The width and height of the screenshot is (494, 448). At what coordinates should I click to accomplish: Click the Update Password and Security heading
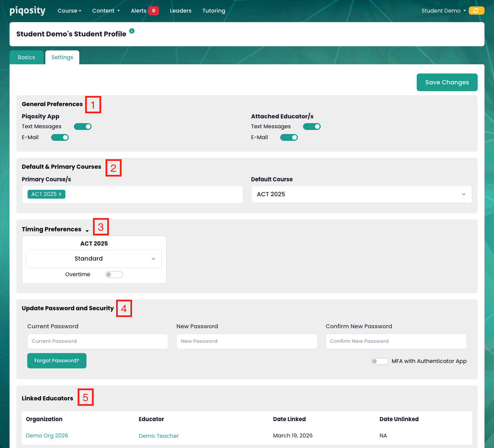68,308
